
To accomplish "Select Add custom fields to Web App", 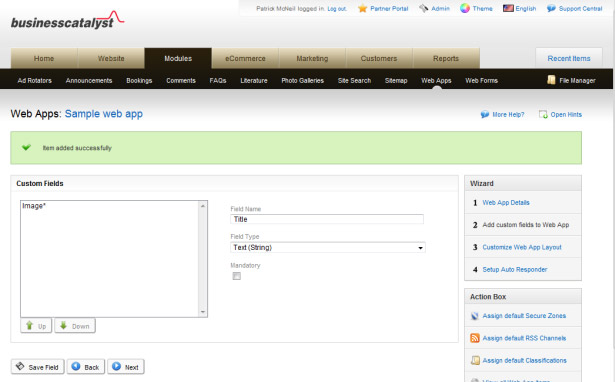I will (526, 225).
